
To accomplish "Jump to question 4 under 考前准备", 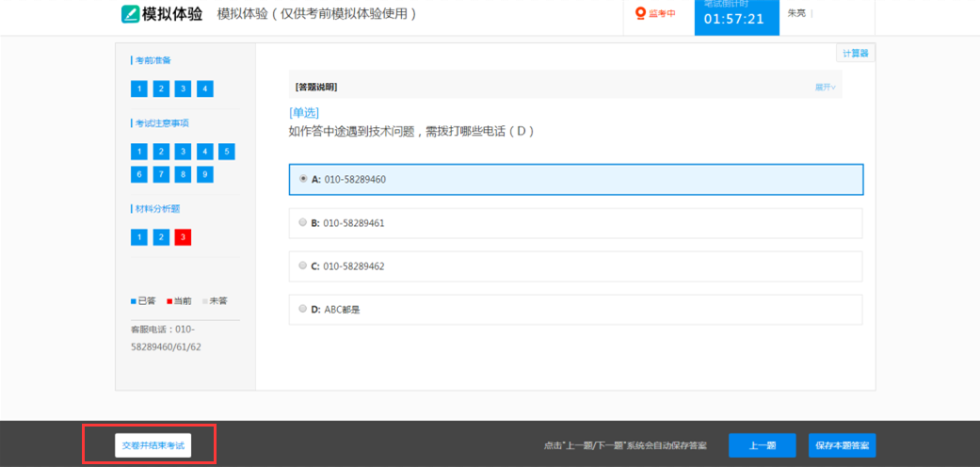I will click(x=204, y=89).
